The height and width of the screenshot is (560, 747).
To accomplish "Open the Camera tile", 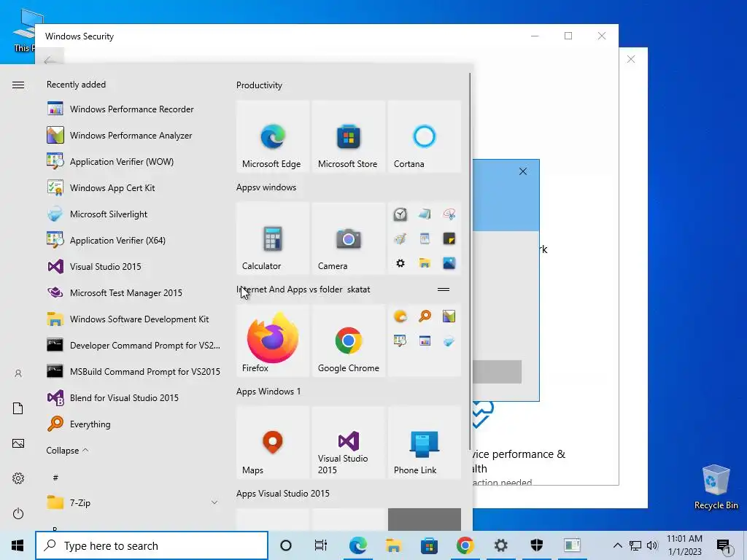I will click(x=348, y=238).
